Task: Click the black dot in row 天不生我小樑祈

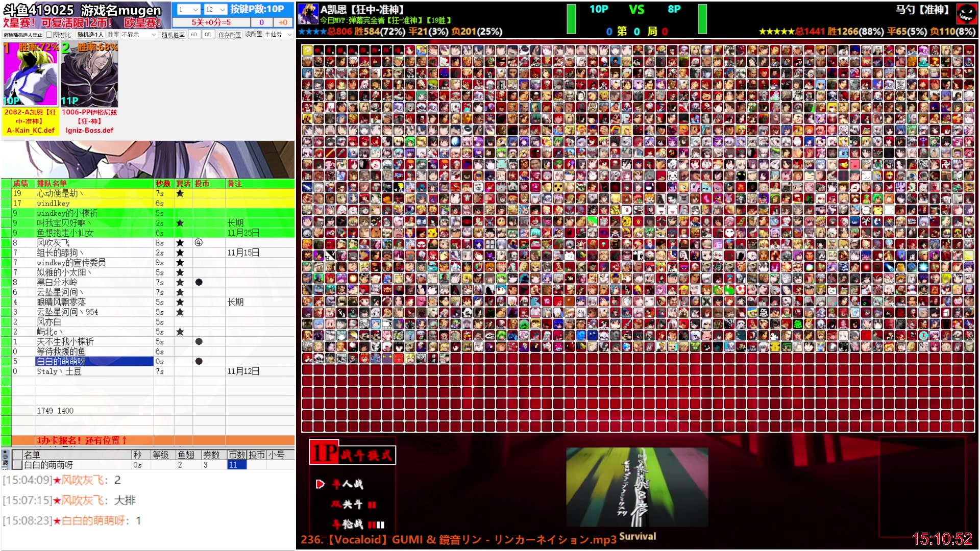Action: click(199, 341)
